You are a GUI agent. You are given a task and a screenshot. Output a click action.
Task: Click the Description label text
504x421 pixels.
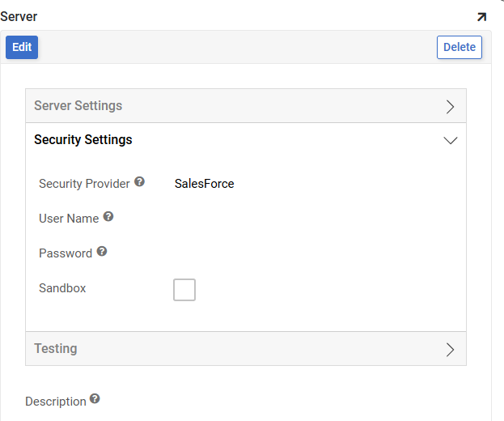pos(56,402)
